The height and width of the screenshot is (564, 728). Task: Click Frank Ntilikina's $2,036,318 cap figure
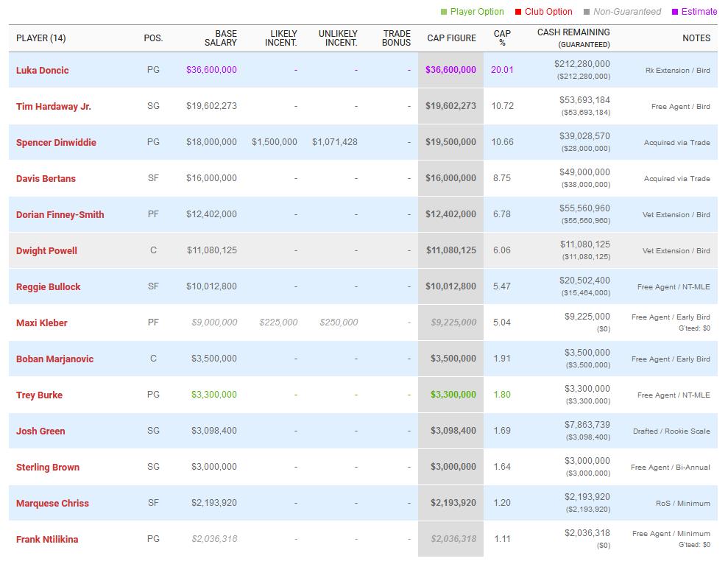(x=453, y=539)
